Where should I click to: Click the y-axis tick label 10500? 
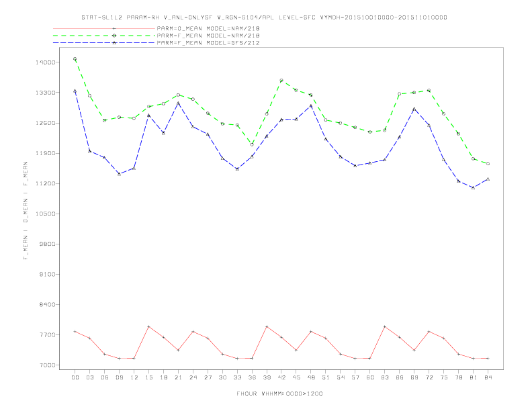46,214
